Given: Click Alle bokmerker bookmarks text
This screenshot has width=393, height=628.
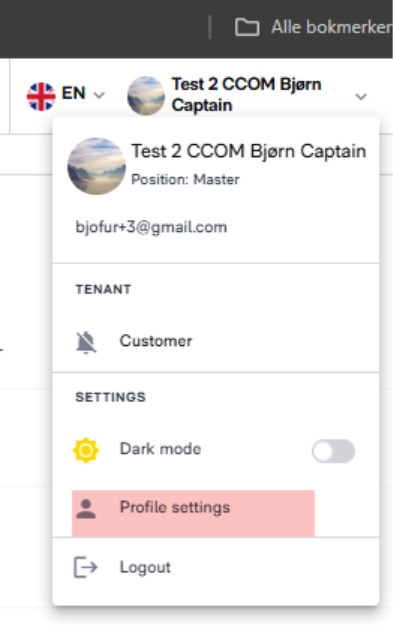Looking at the screenshot, I should pos(332,27).
